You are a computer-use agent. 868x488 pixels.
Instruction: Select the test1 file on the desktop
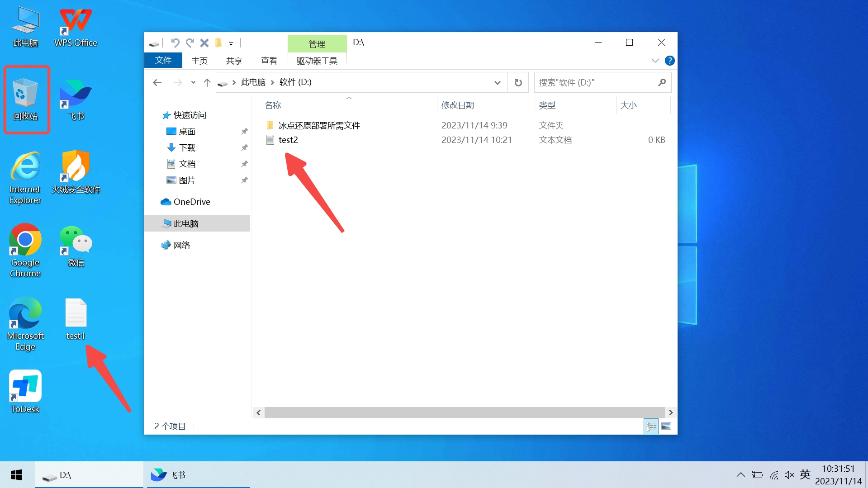(76, 319)
